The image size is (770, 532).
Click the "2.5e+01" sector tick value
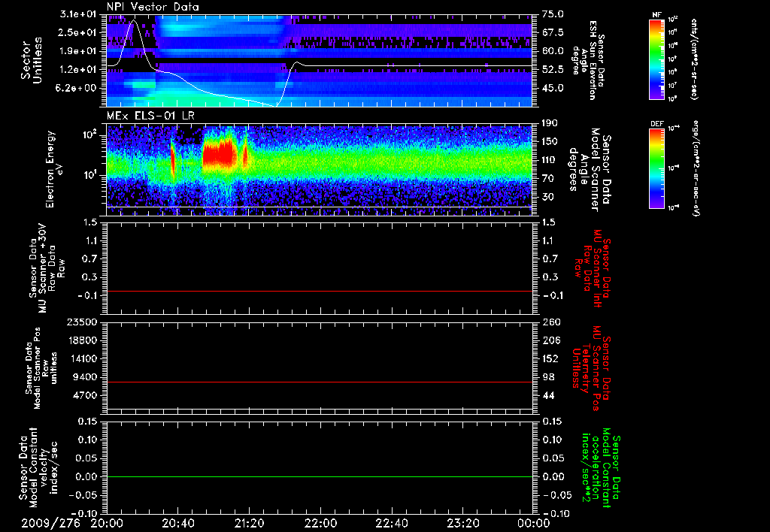(78, 32)
